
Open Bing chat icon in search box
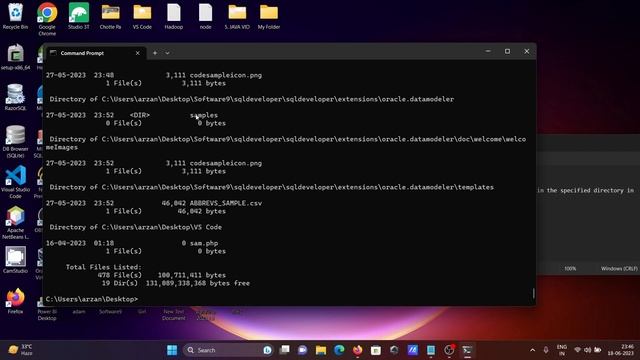coord(267,350)
